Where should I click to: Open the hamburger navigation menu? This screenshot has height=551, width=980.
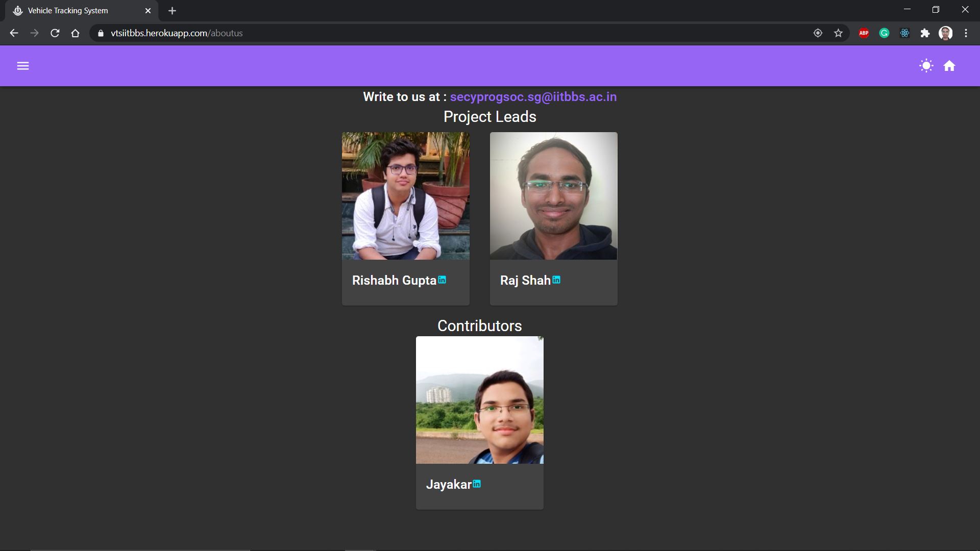click(x=23, y=66)
